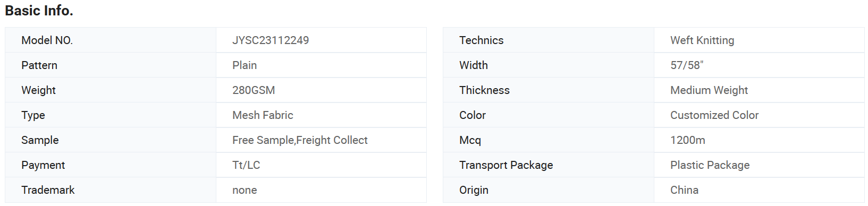Click the Sample label cell
Image resolution: width=868 pixels, height=206 pixels.
click(x=111, y=140)
